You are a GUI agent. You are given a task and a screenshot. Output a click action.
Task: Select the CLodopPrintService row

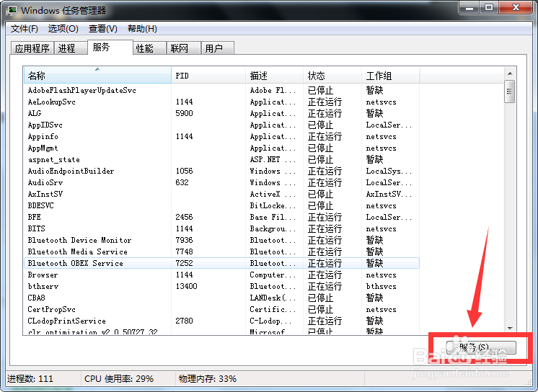tap(221, 321)
